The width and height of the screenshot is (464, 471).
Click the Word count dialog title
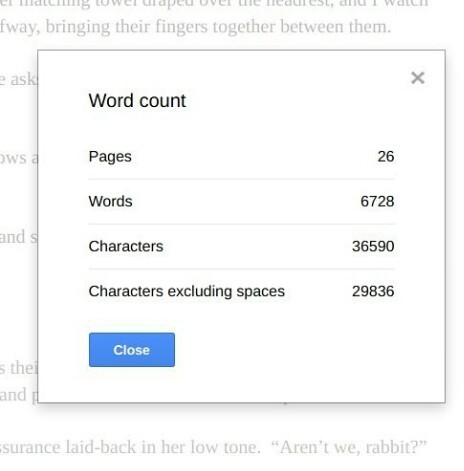tap(137, 100)
